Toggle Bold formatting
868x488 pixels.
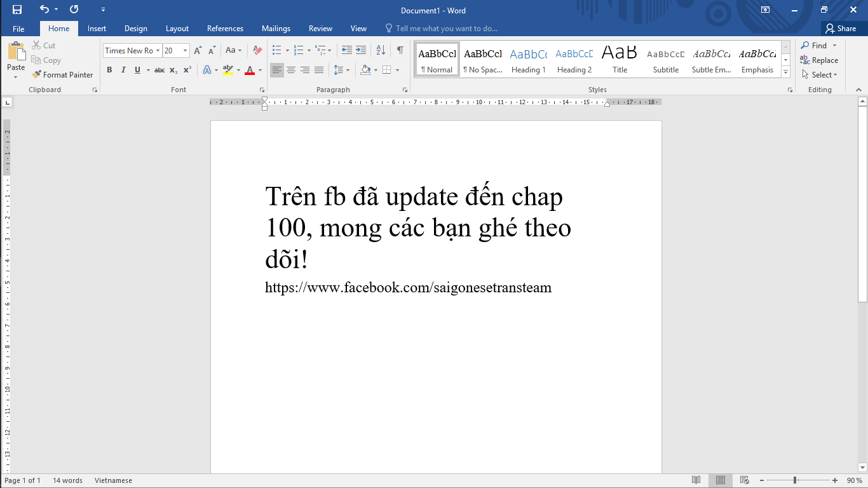point(109,70)
